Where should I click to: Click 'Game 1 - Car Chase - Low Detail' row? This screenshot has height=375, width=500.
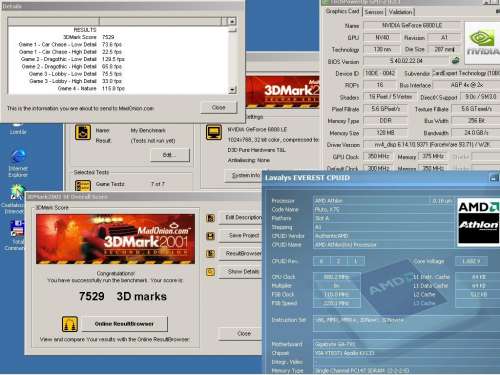70,44
